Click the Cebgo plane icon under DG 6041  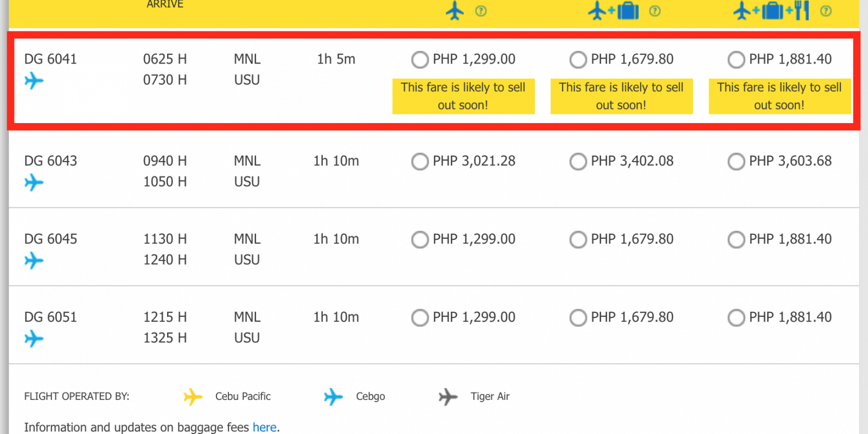coord(34,81)
